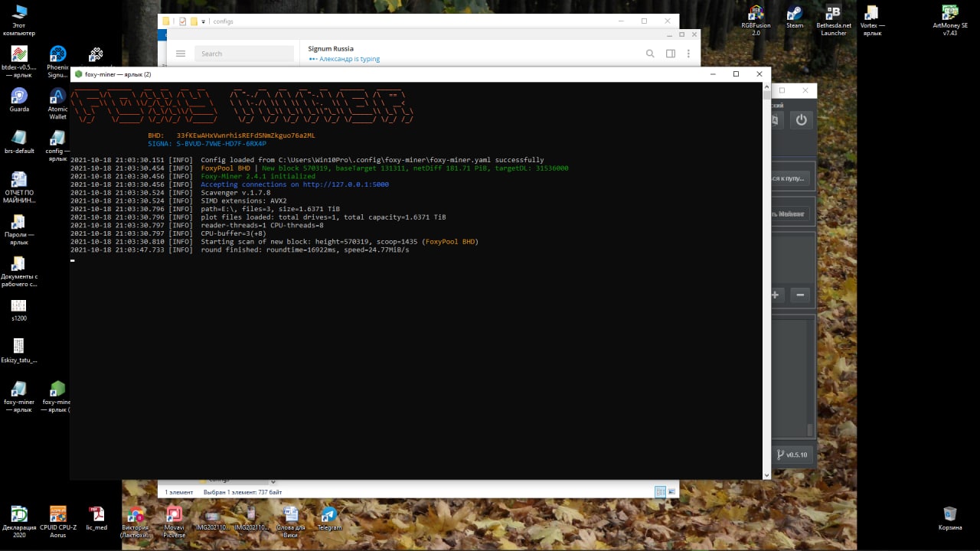Open the Виктория Chrome profile shortcut
This screenshot has width=980, height=551.
pos(136,522)
